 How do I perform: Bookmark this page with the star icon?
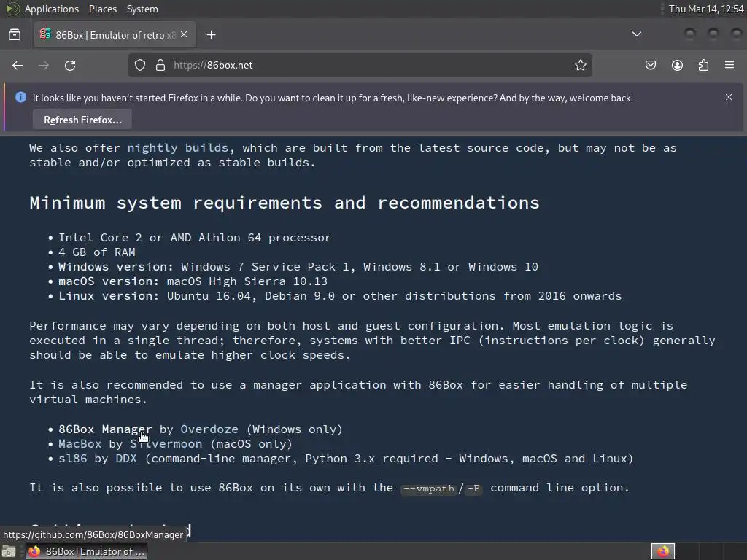tap(580, 65)
